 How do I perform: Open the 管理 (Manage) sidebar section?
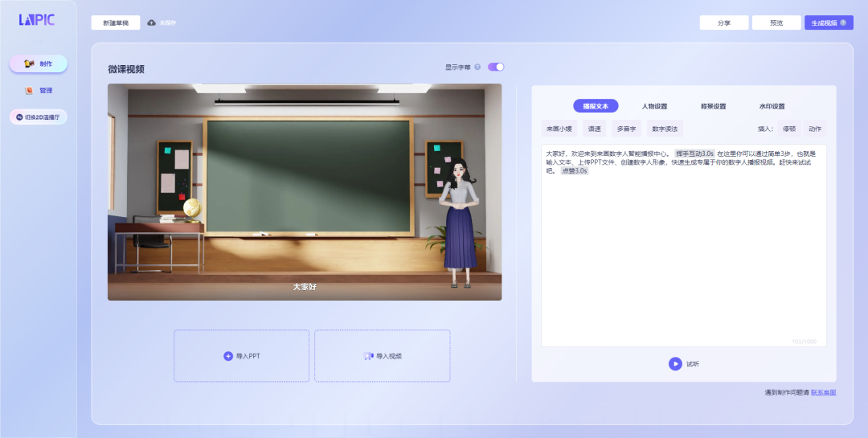pyautogui.click(x=38, y=91)
